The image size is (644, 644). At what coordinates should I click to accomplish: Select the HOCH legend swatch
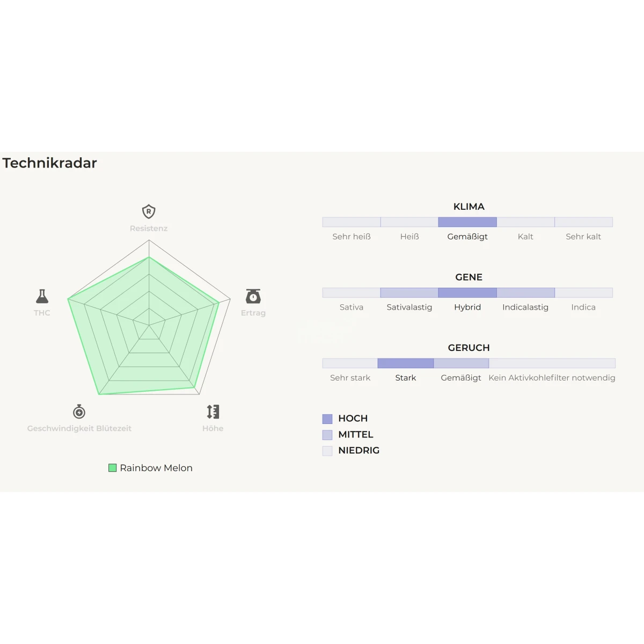(x=327, y=419)
